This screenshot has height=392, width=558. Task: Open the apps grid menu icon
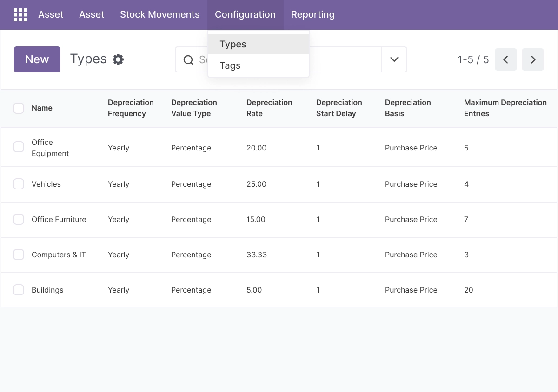20,15
